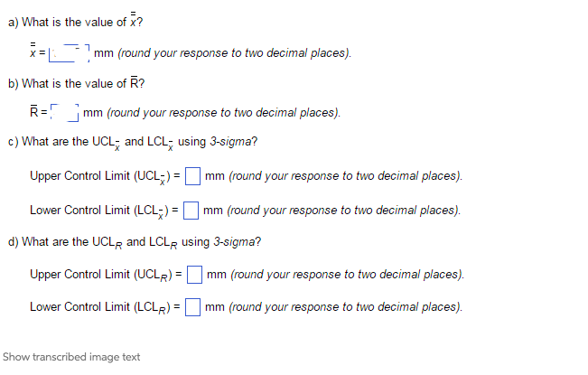588x375 pixels.
Task: Click question a) about value of x double-bar
Action: coord(75,20)
